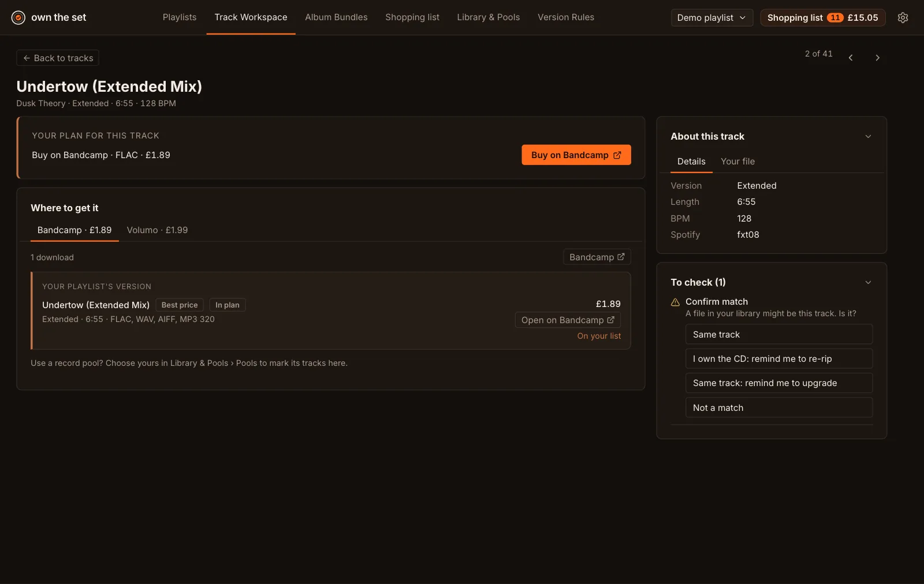Select the Volumo £1.99 source tab
The height and width of the screenshot is (584, 924).
pos(157,230)
